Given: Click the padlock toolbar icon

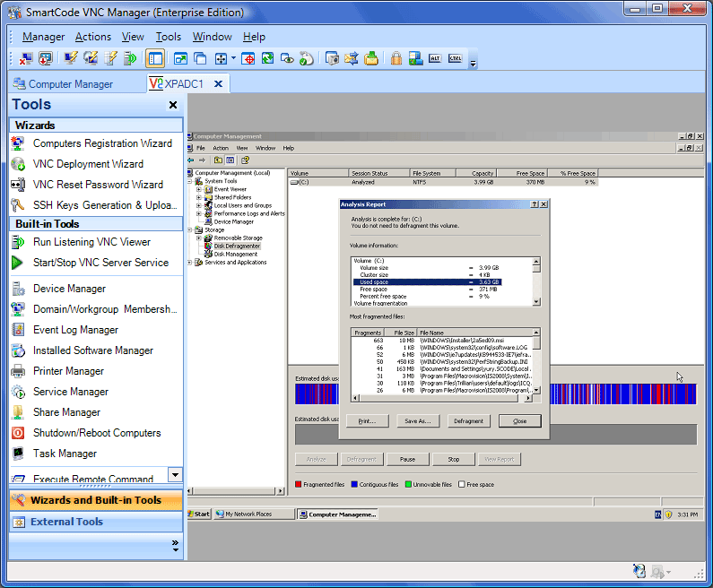Looking at the screenshot, I should click(396, 58).
